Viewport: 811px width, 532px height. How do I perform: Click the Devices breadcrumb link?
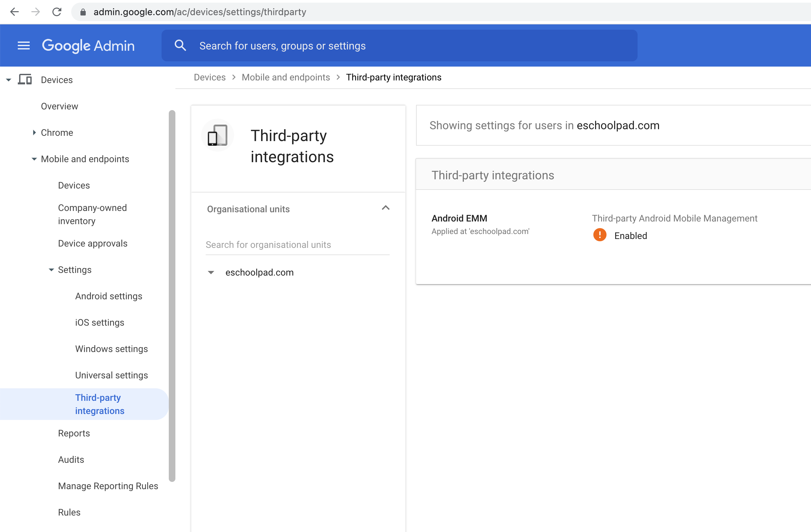[x=210, y=77]
